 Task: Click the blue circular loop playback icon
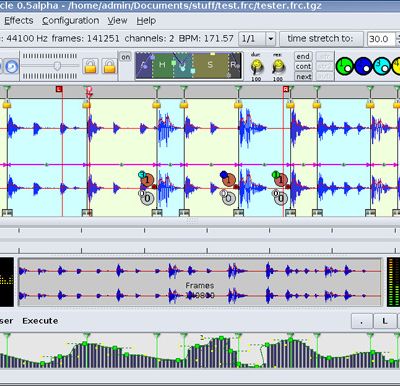pyautogui.click(x=12, y=67)
